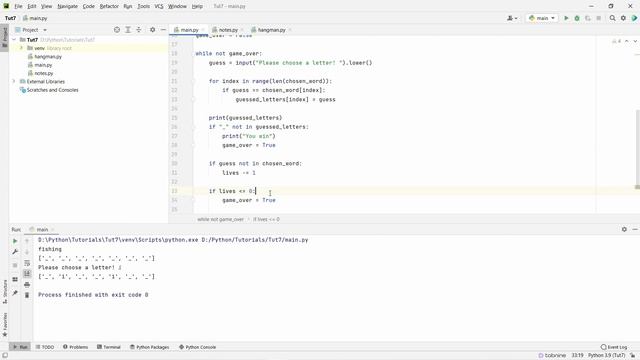The width and height of the screenshot is (640, 360).
Task: Open Search Everywhere magnifier icon
Action: (x=612, y=18)
